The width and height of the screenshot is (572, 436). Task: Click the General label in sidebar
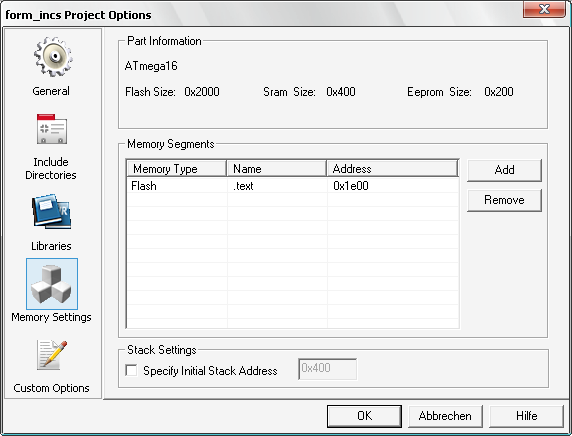click(51, 91)
